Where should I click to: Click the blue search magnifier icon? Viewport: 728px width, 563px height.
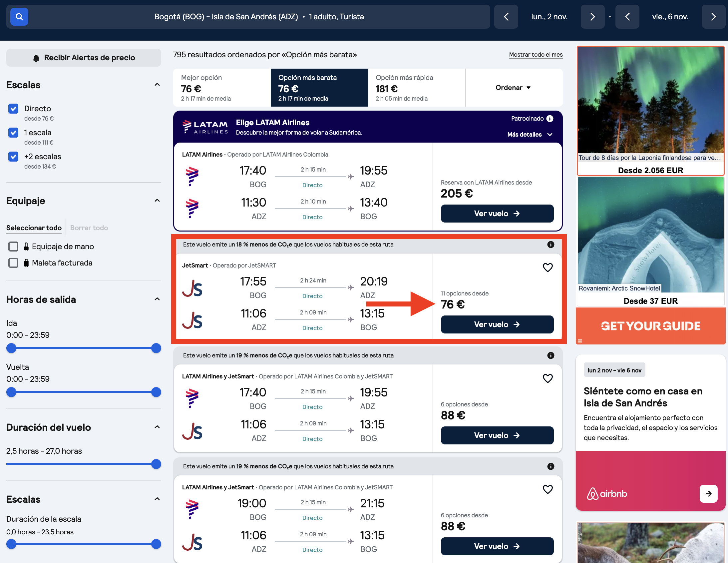coord(19,17)
